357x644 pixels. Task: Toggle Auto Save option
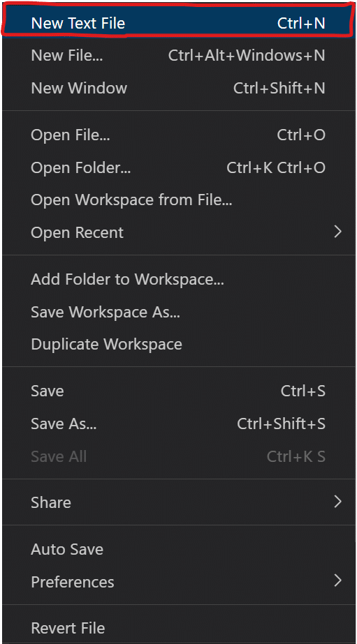coord(178,550)
